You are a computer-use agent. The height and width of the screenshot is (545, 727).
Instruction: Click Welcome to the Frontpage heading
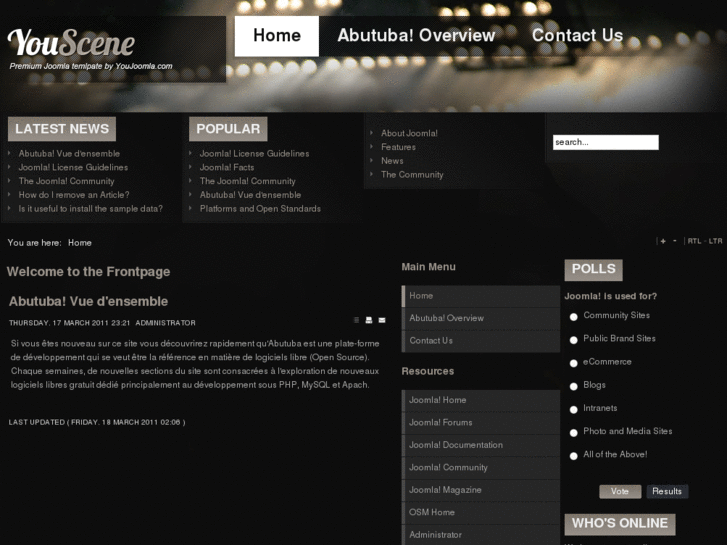pyautogui.click(x=88, y=272)
